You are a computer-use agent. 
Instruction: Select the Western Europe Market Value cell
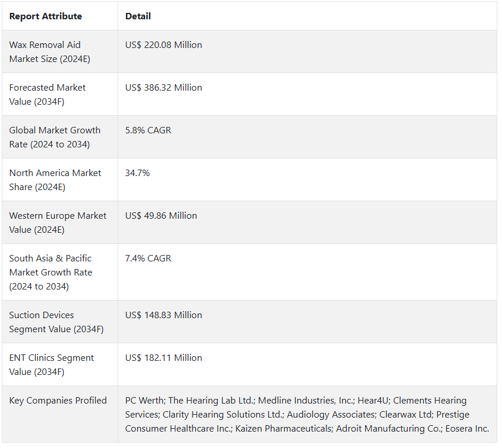(x=58, y=223)
